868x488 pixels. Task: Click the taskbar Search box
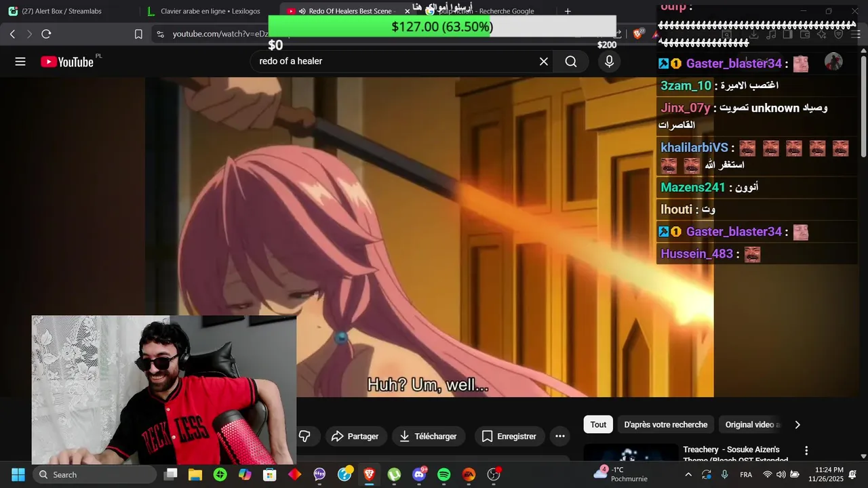click(95, 474)
